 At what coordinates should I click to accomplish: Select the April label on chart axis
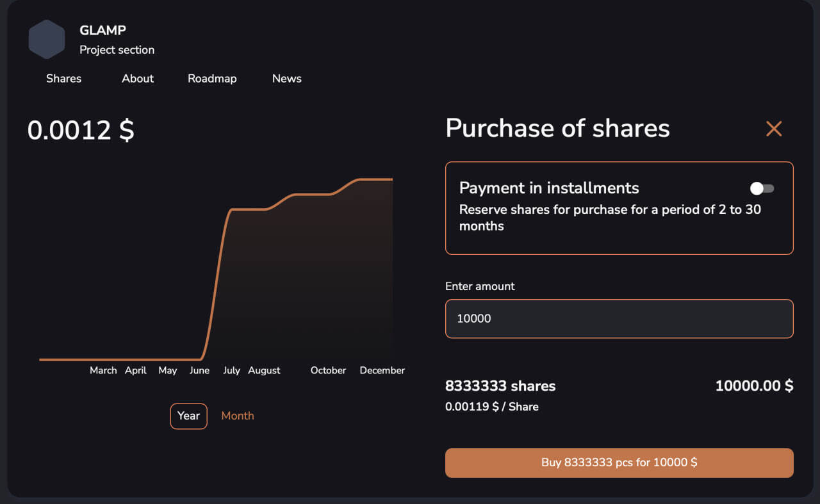coord(136,370)
